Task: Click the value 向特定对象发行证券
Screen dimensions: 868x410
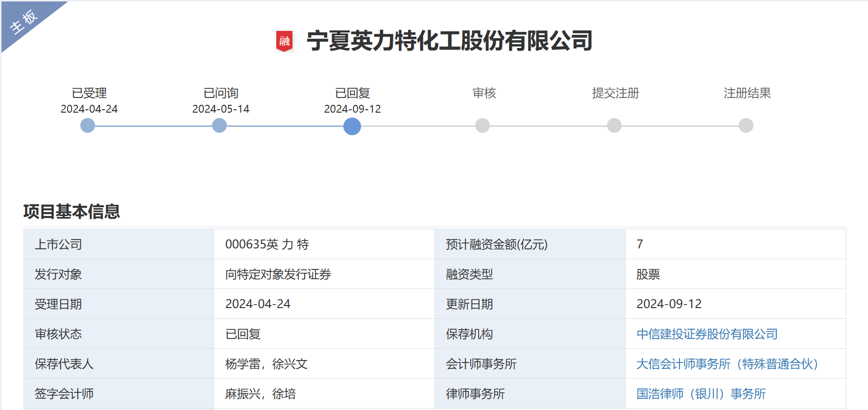Action: point(278,274)
